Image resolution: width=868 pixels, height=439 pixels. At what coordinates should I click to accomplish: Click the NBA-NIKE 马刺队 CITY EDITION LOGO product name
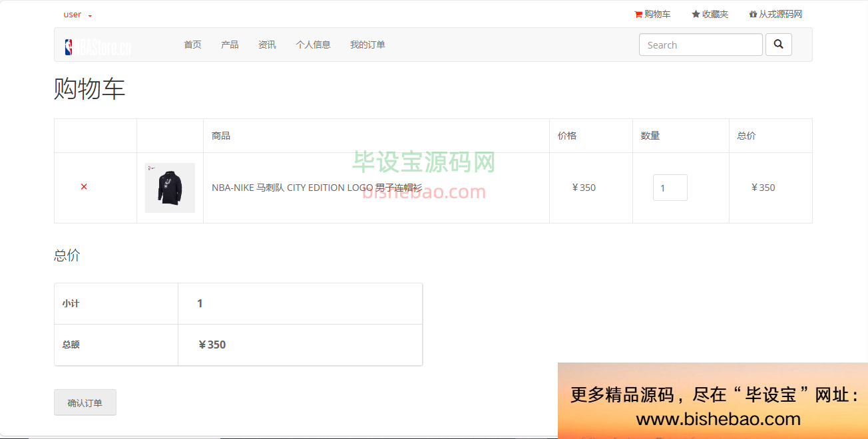pyautogui.click(x=317, y=188)
